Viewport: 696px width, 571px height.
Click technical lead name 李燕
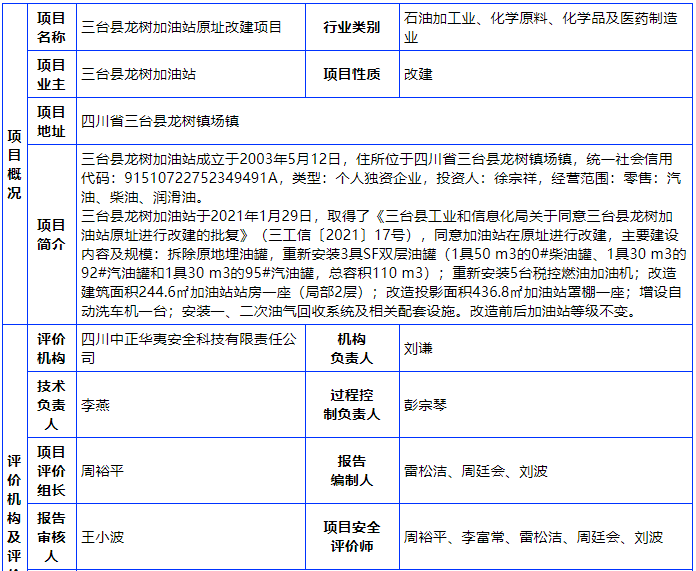click(95, 406)
